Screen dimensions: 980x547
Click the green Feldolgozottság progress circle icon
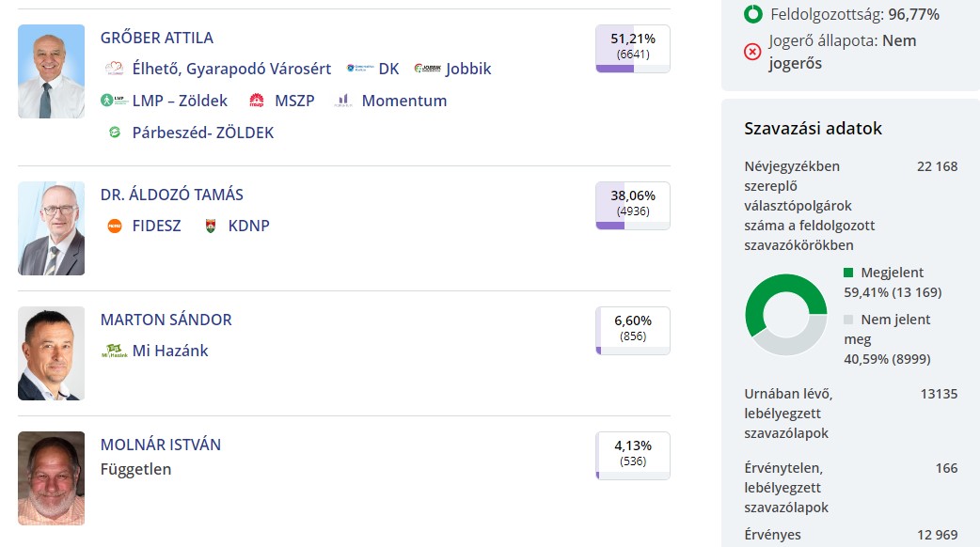click(752, 14)
